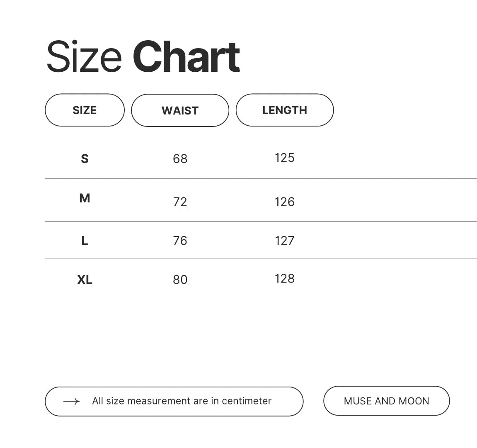Select the XL size row label

pyautogui.click(x=85, y=280)
